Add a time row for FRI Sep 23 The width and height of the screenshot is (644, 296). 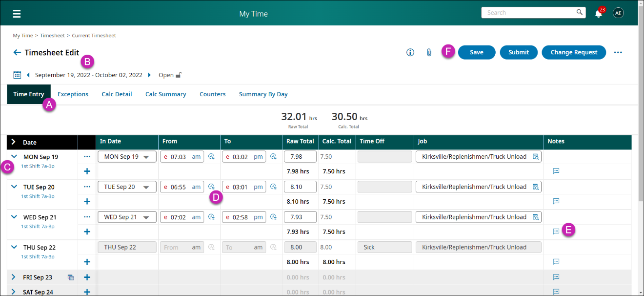[87, 277]
